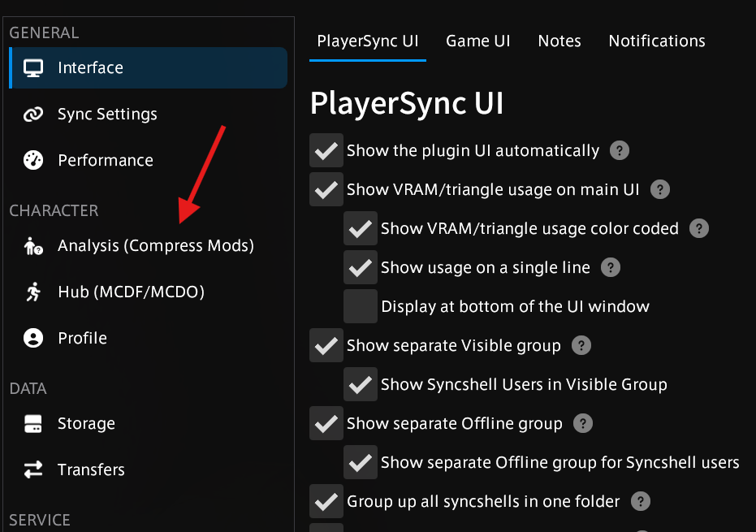The height and width of the screenshot is (532, 756).
Task: Uncheck Group up all syncshells in one folder
Action: (326, 501)
